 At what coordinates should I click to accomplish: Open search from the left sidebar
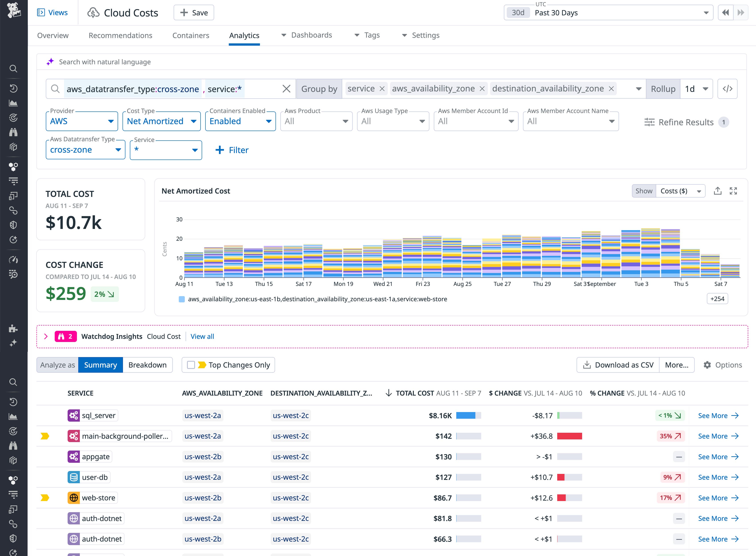click(13, 69)
